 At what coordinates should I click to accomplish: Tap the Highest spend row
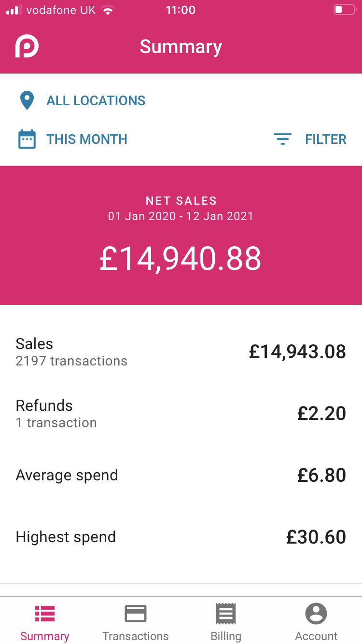coord(181,537)
